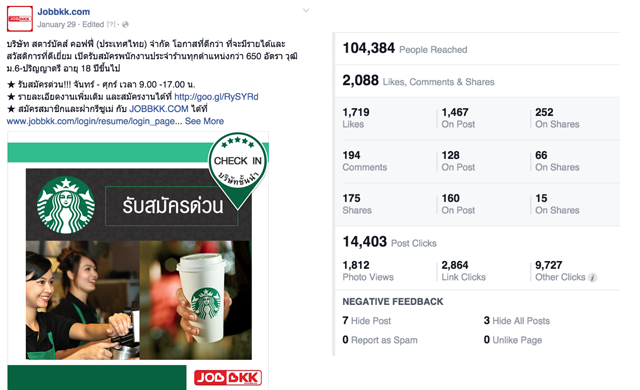Click the 7 Hide Post feedback entry

coord(367,321)
